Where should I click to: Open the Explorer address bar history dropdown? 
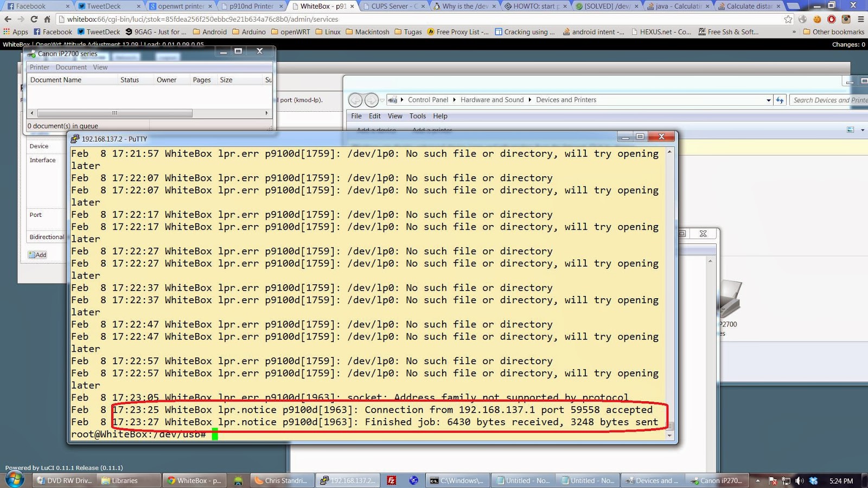pyautogui.click(x=768, y=100)
